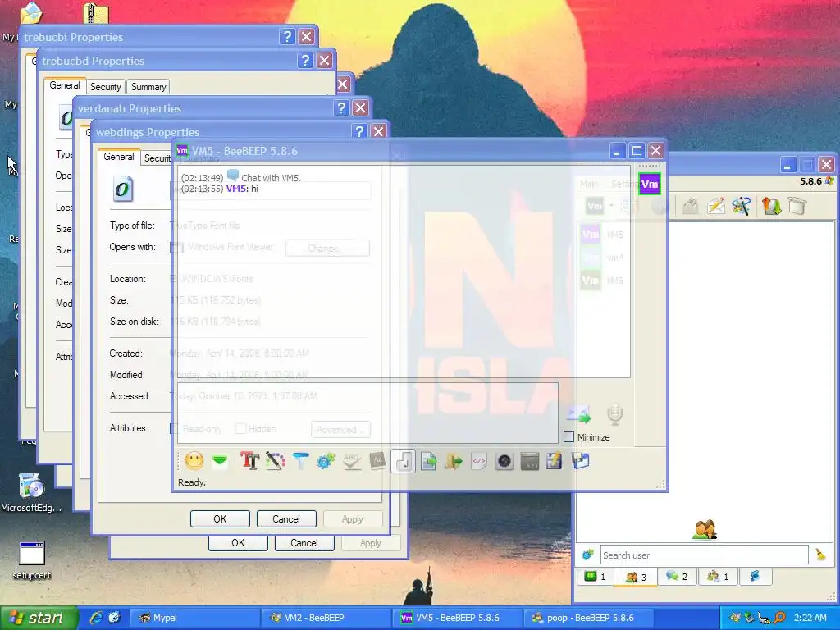840x630 pixels.
Task: Switch to VM2 - BeeBEEP taskbar button
Action: tap(326, 618)
